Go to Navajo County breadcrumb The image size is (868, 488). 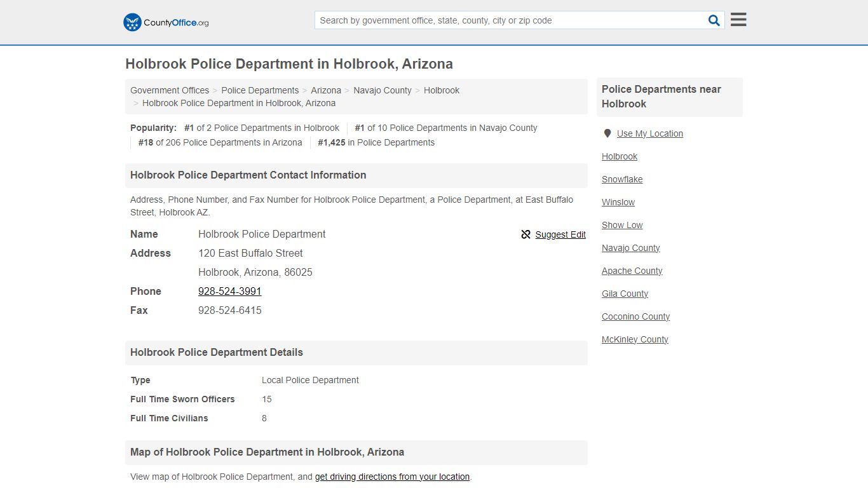click(383, 90)
